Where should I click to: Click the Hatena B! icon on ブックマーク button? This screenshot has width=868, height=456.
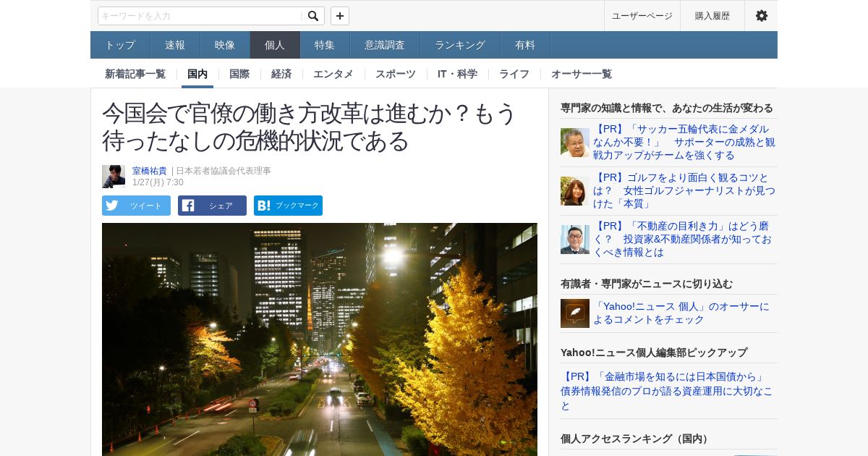[264, 206]
